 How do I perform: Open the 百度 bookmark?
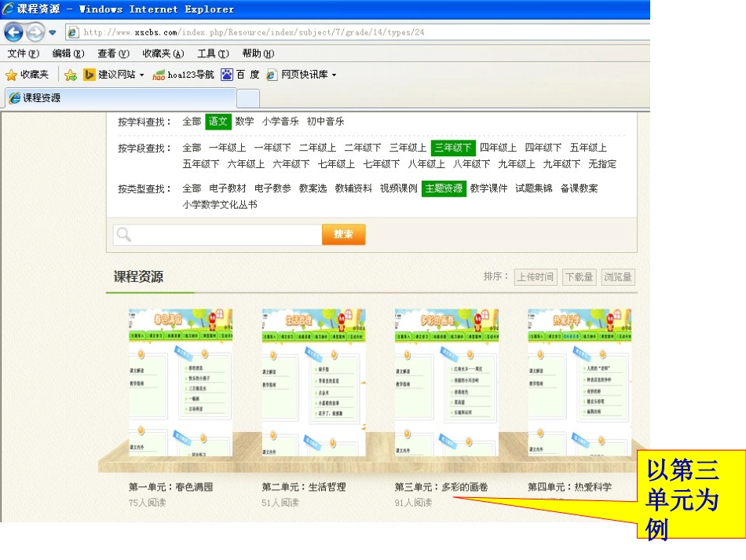pos(240,75)
